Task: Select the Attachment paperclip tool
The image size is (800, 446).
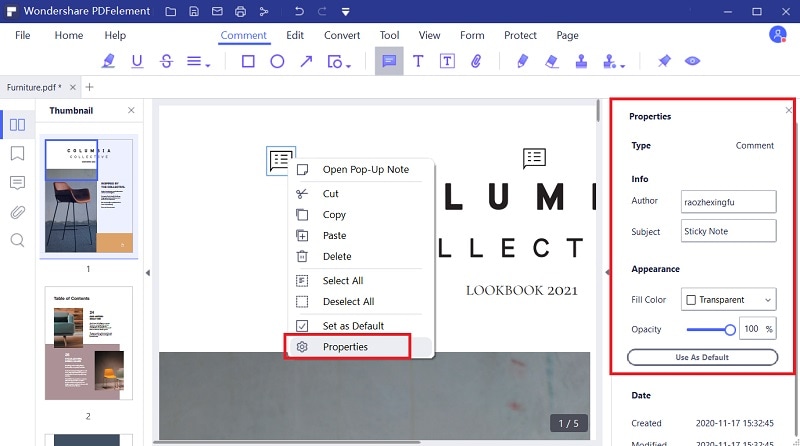Action: point(476,61)
